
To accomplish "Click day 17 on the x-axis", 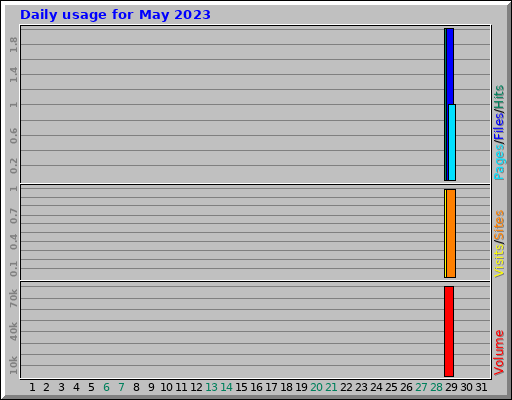I will pyautogui.click(x=271, y=387).
